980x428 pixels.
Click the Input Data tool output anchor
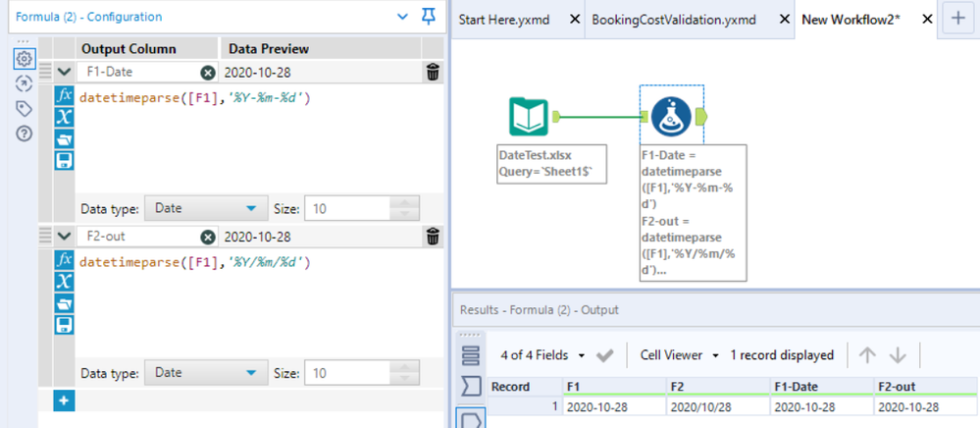(557, 117)
